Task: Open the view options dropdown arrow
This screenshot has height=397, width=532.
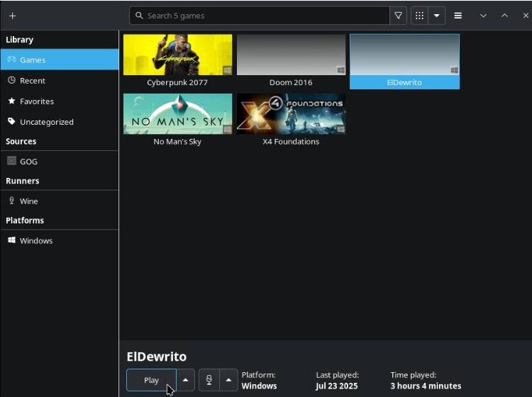Action: pyautogui.click(x=437, y=16)
